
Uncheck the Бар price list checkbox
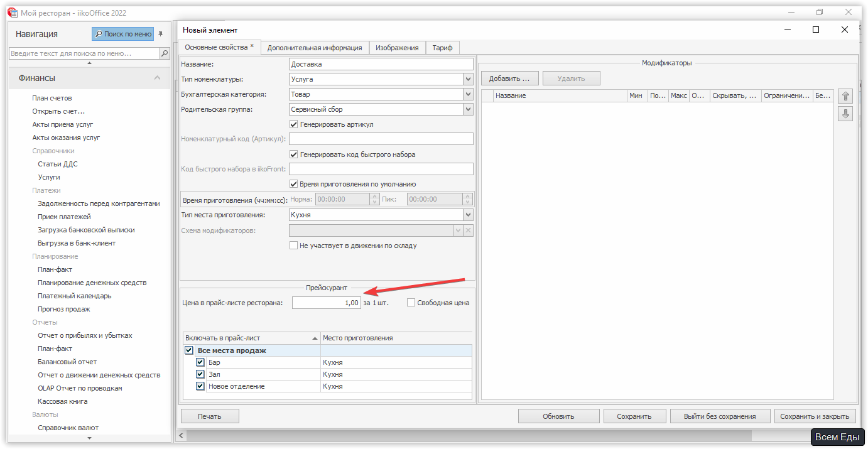200,362
